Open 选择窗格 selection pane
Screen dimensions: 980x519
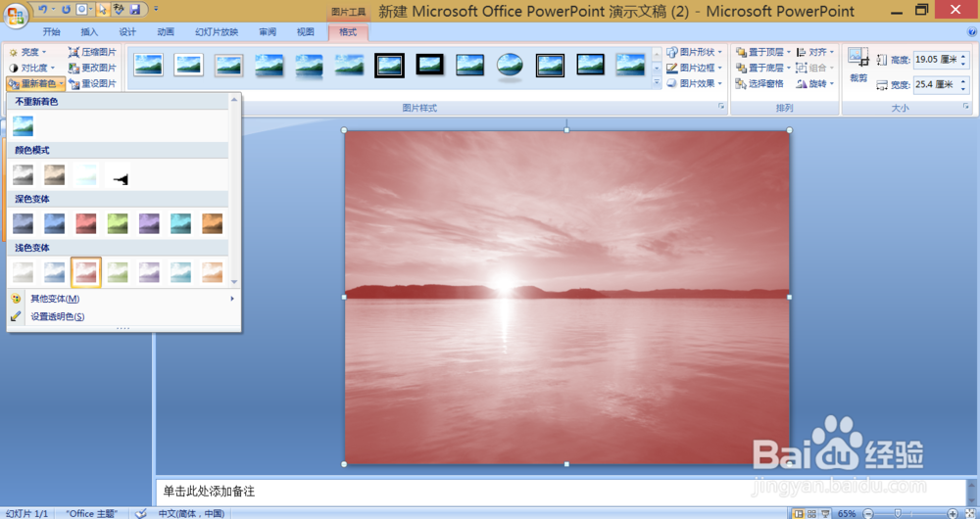click(759, 83)
